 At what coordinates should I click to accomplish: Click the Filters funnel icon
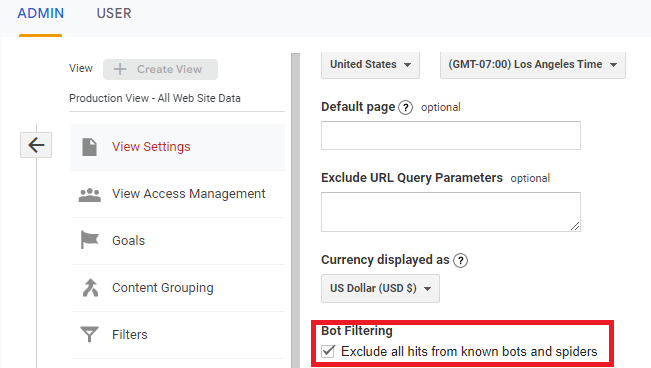click(x=89, y=334)
